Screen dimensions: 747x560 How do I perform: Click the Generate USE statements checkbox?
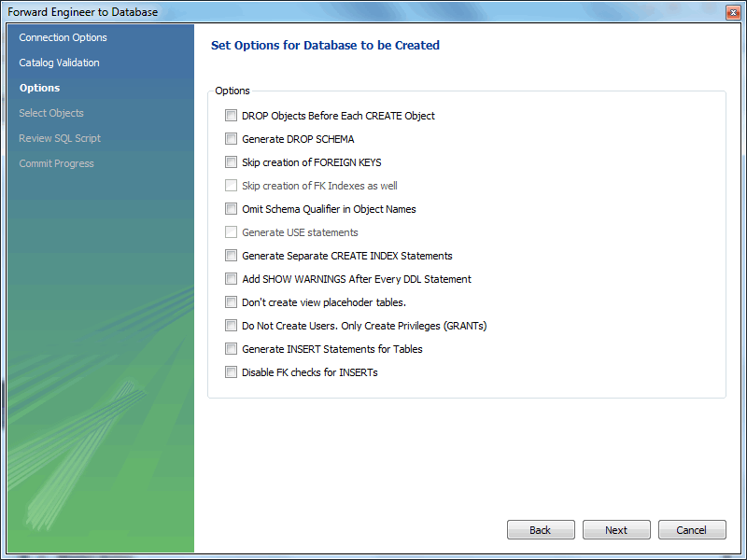click(231, 232)
